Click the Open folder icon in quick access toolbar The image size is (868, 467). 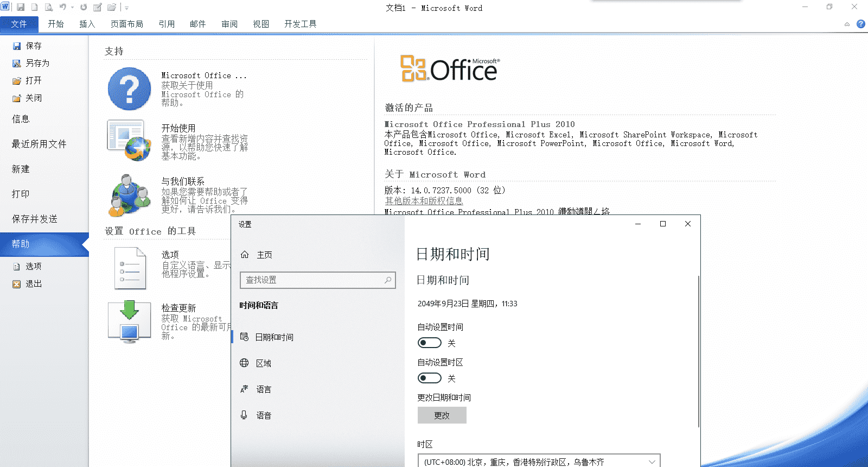[x=112, y=8]
